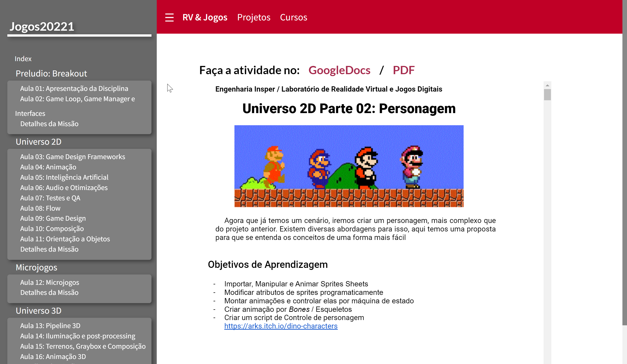
Task: Select the Objetivos de Aprendizagem heading
Action: coord(268,265)
